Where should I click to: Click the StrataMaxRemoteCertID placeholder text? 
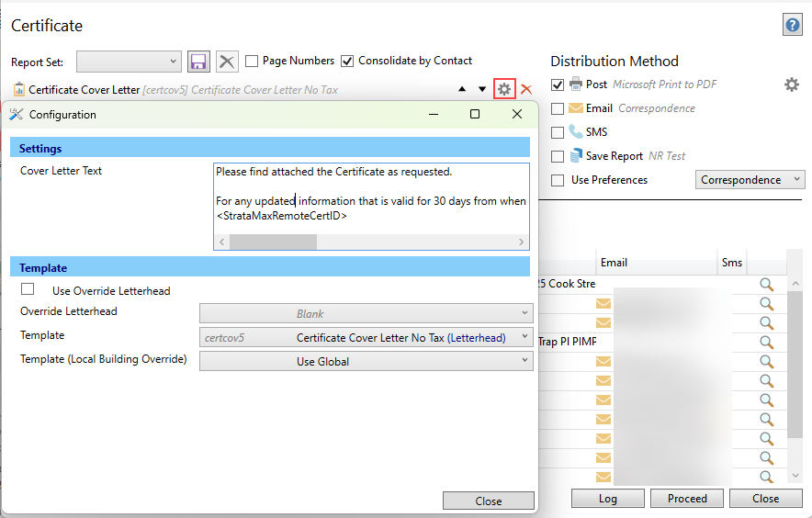coord(282,216)
